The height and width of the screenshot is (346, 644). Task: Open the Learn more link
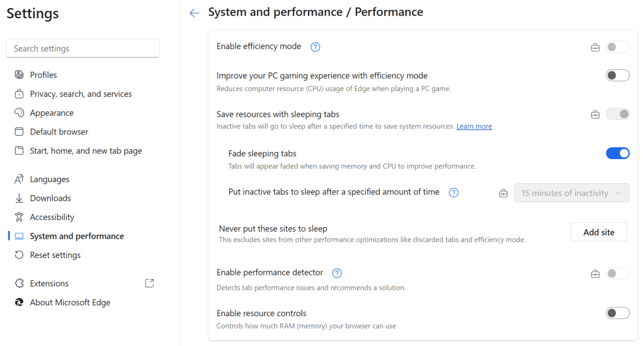click(474, 126)
